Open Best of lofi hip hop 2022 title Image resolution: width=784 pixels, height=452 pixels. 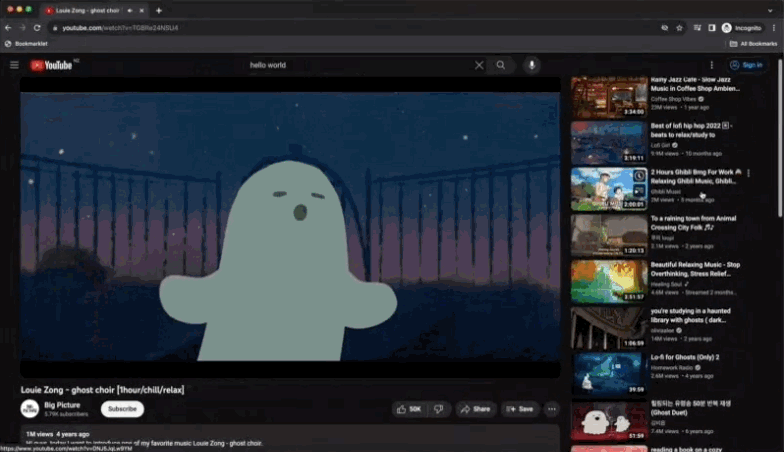point(690,130)
